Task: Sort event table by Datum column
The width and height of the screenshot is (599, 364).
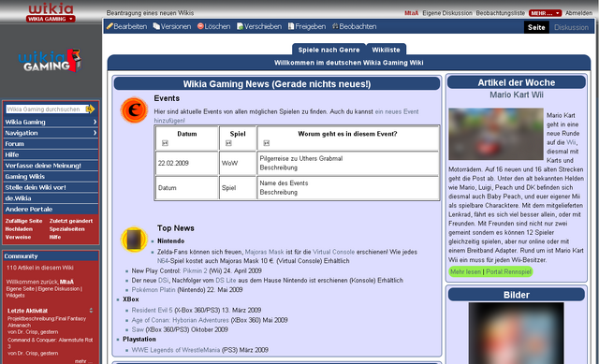Action: coord(165,143)
